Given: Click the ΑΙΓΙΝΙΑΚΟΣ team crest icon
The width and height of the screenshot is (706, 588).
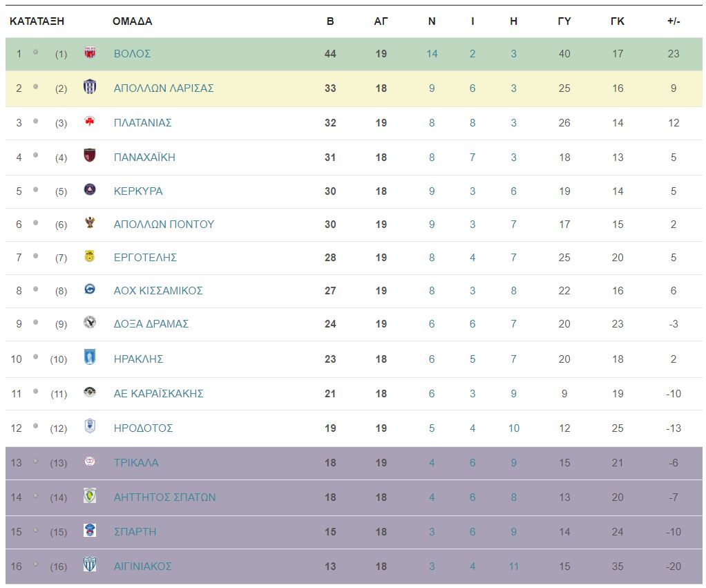Looking at the screenshot, I should [90, 565].
